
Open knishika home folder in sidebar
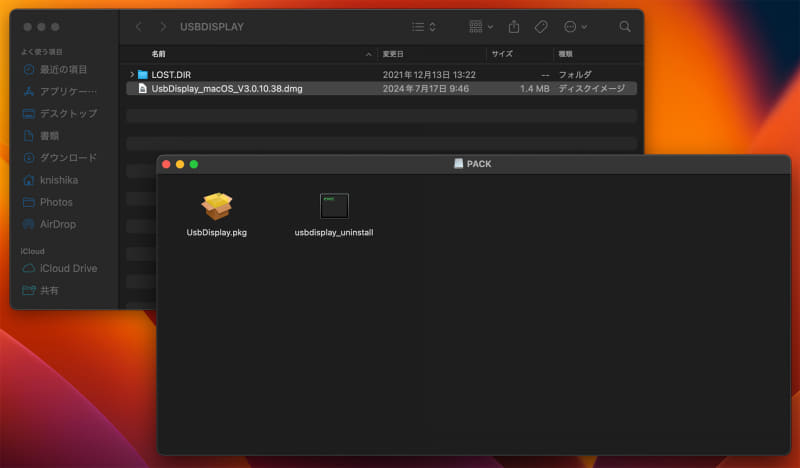[x=50, y=180]
